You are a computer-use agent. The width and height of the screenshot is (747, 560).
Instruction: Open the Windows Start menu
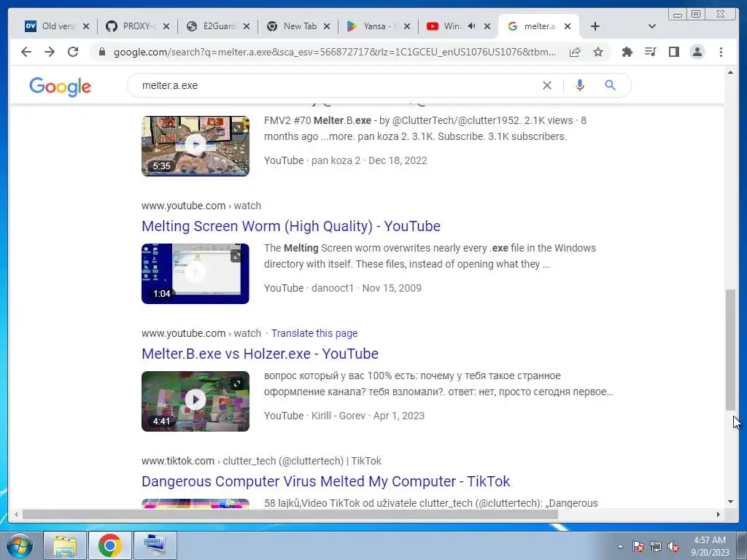coord(20,545)
